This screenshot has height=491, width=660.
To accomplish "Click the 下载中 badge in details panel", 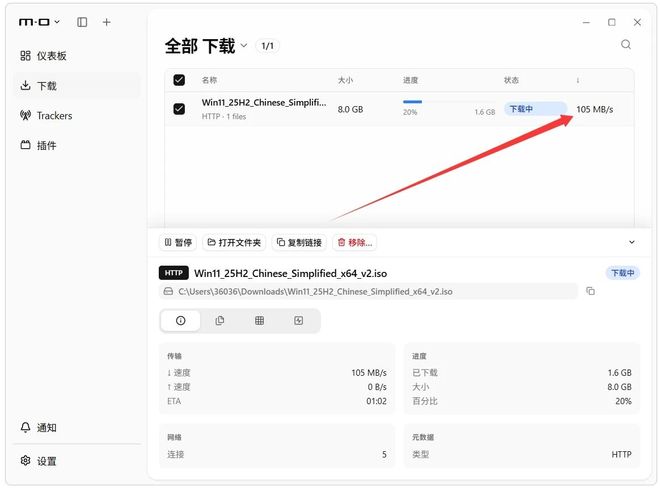I will (623, 273).
